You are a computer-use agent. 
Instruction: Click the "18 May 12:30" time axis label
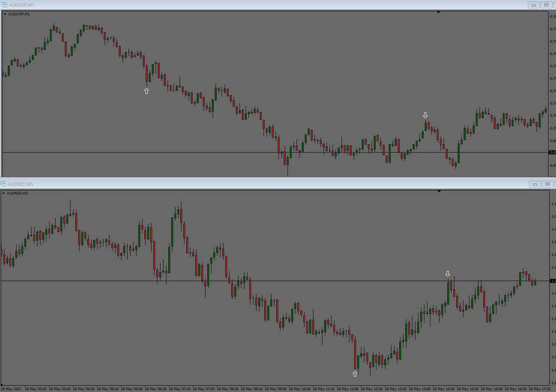click(371, 389)
